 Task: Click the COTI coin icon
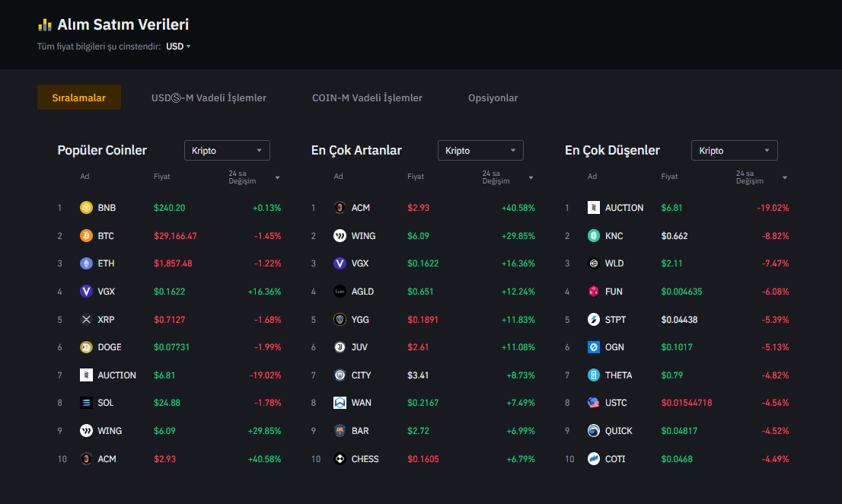[x=594, y=459]
